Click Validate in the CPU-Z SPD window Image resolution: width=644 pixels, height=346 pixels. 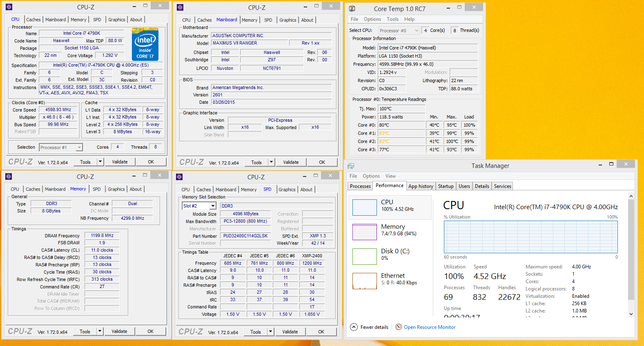pos(290,332)
